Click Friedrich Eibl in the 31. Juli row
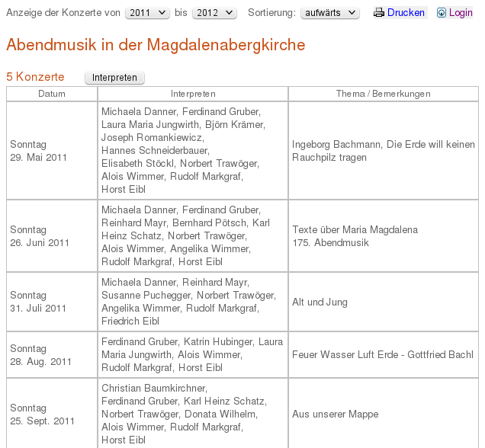Screen dimensions: 485x448 click(130, 321)
